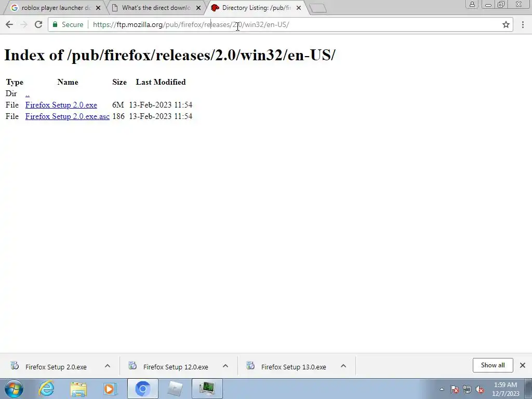Click Show all downloads button

pyautogui.click(x=493, y=365)
